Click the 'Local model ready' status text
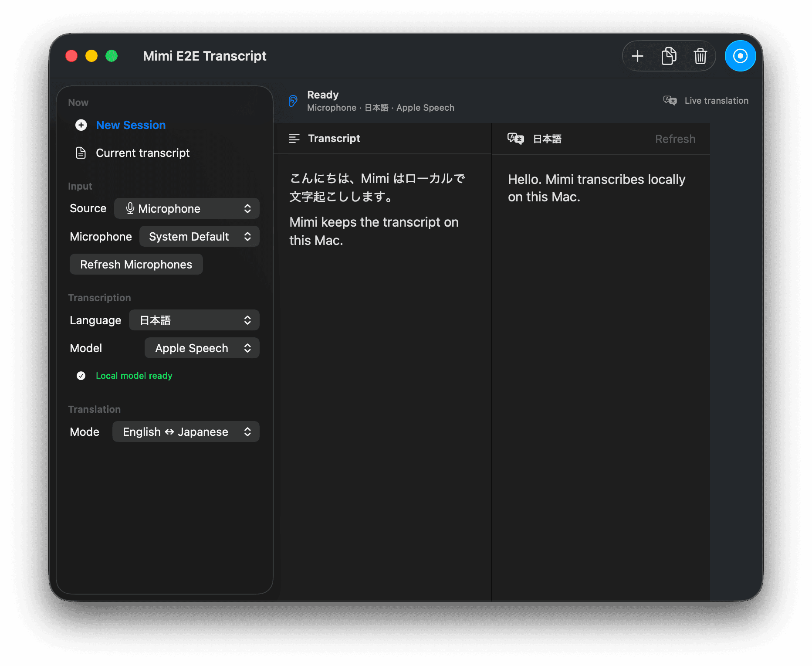 pos(134,376)
